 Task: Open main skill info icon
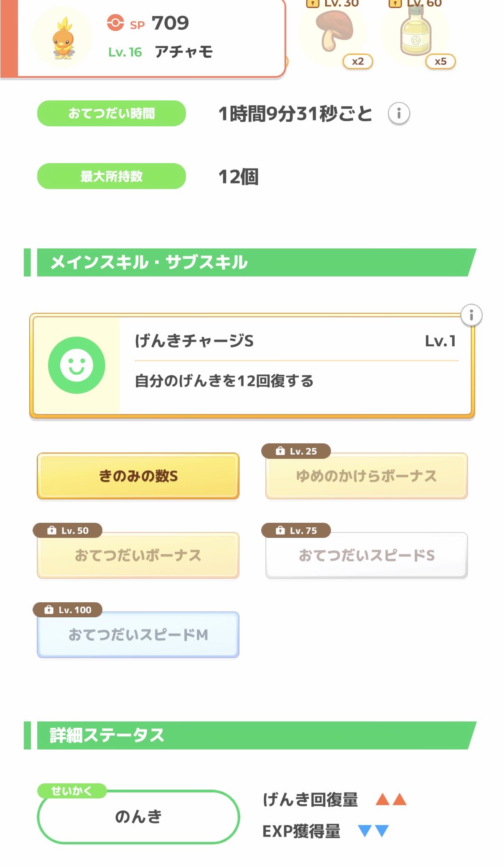coord(471,315)
